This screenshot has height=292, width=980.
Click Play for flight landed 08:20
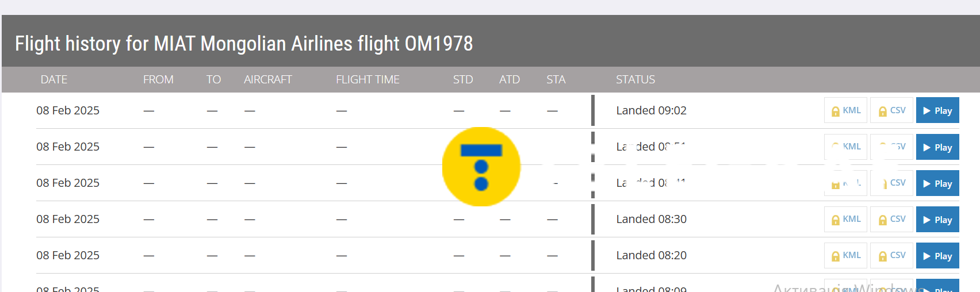coord(937,256)
